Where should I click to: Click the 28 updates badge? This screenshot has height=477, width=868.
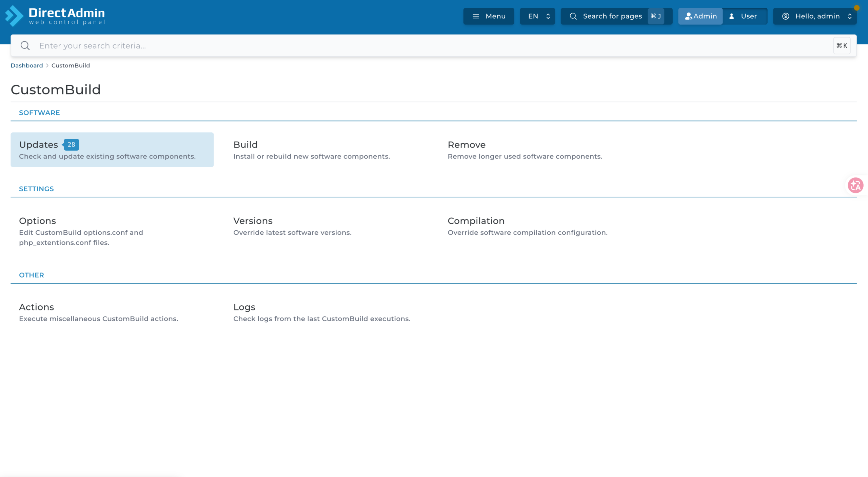pos(71,145)
